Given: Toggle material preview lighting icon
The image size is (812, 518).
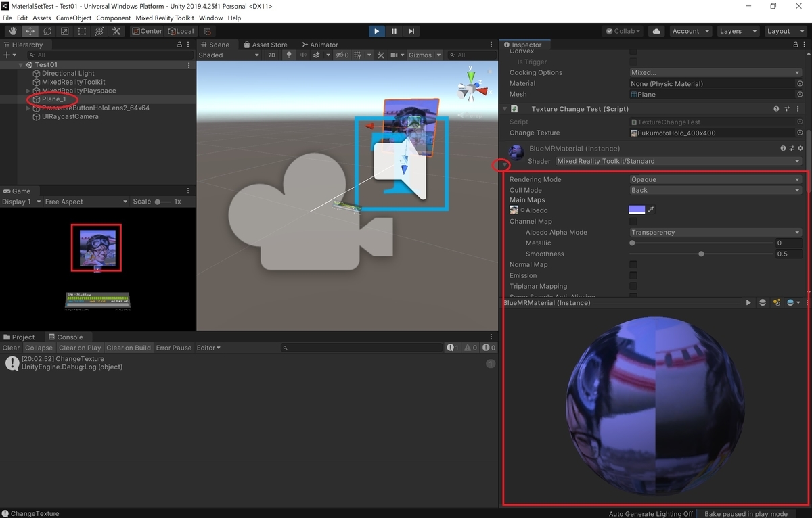Looking at the screenshot, I should pos(777,303).
